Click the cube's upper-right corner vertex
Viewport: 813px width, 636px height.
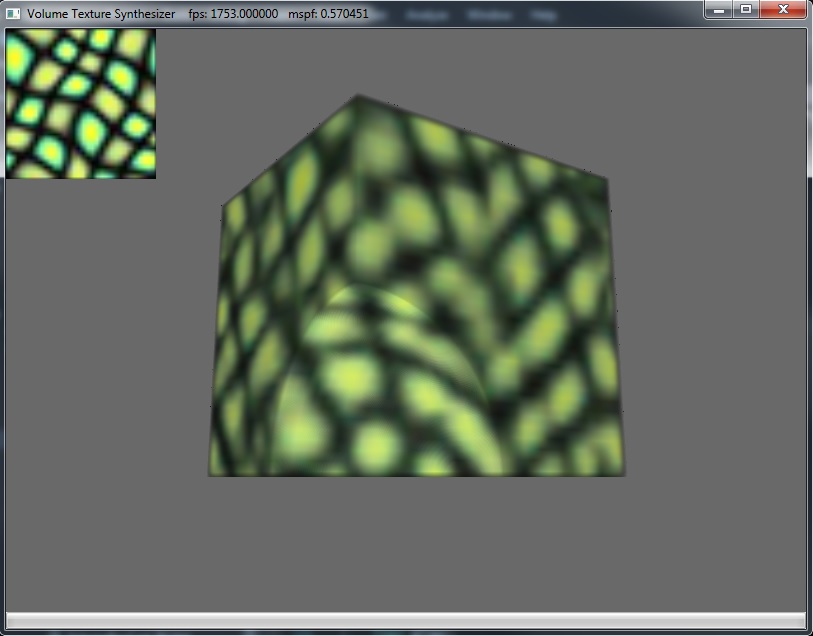click(607, 181)
